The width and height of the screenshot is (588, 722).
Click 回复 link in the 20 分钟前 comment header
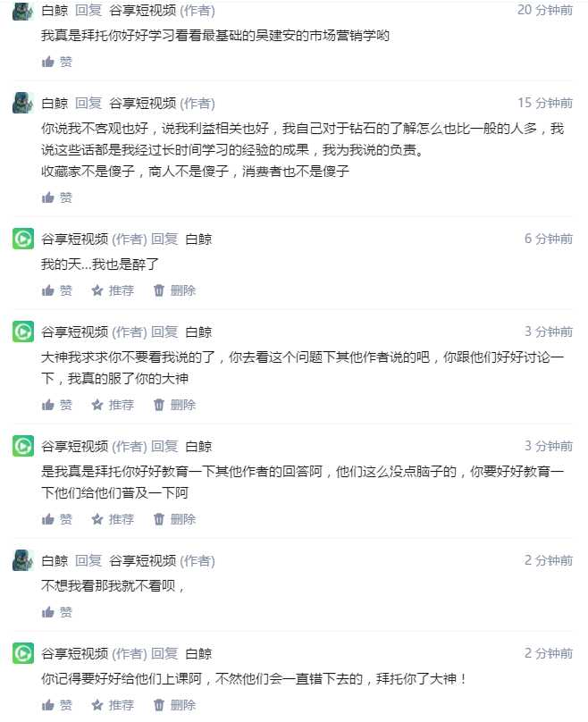88,10
